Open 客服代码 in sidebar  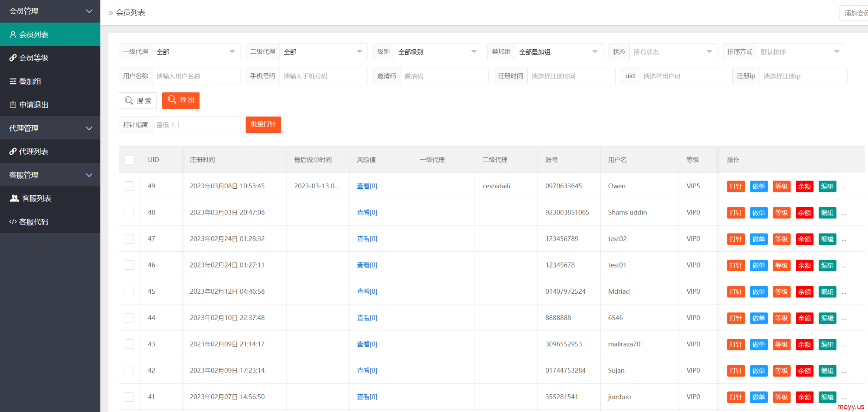(50, 222)
